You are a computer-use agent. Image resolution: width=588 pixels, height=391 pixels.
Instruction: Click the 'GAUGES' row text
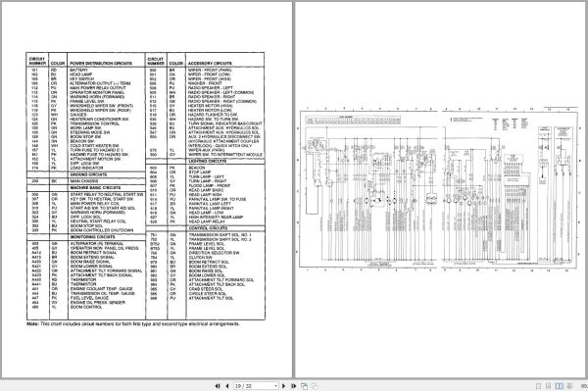click(x=78, y=115)
